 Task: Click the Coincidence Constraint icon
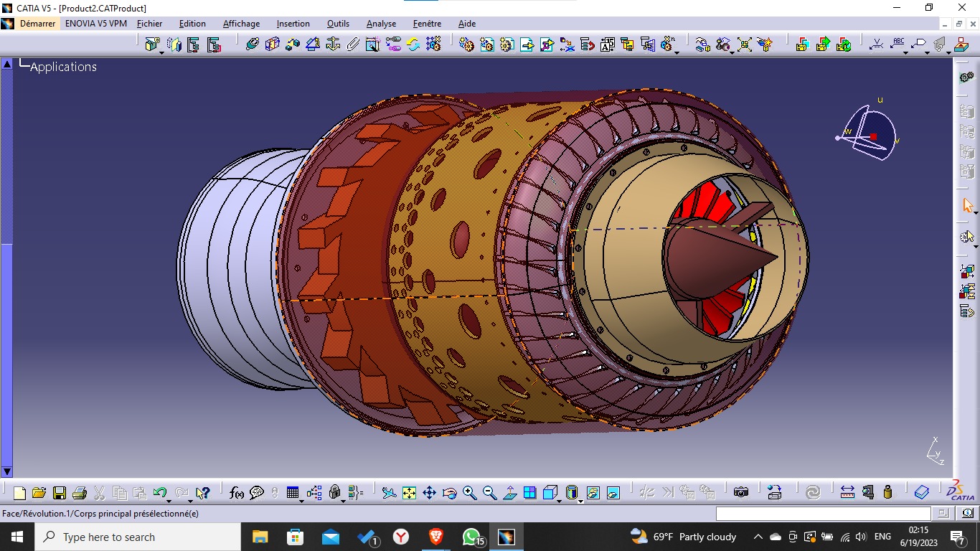click(x=252, y=44)
